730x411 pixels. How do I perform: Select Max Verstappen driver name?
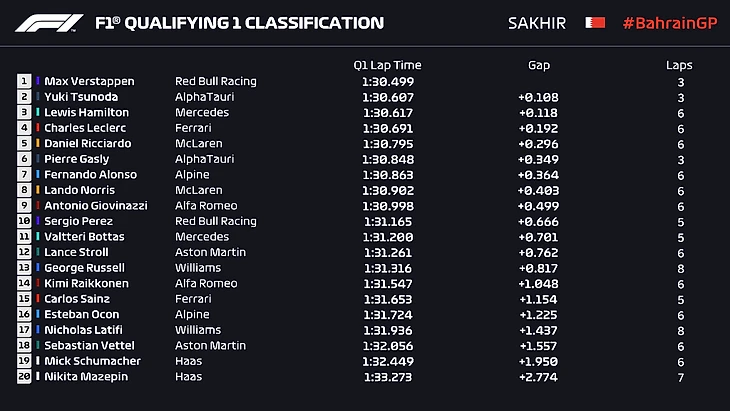pyautogui.click(x=89, y=81)
